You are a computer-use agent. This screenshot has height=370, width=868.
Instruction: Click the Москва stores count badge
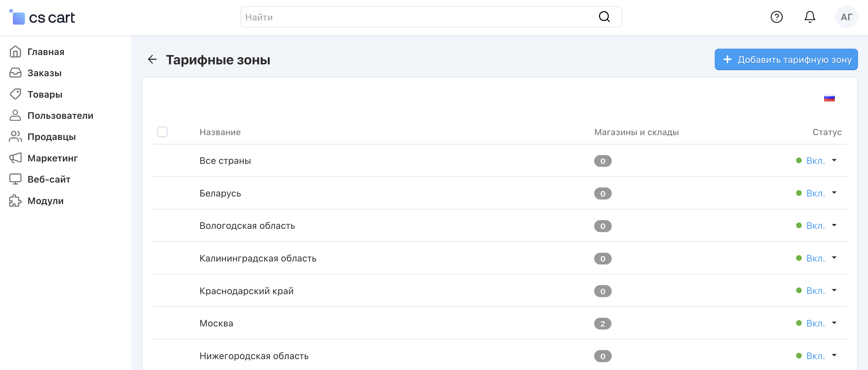pyautogui.click(x=602, y=323)
